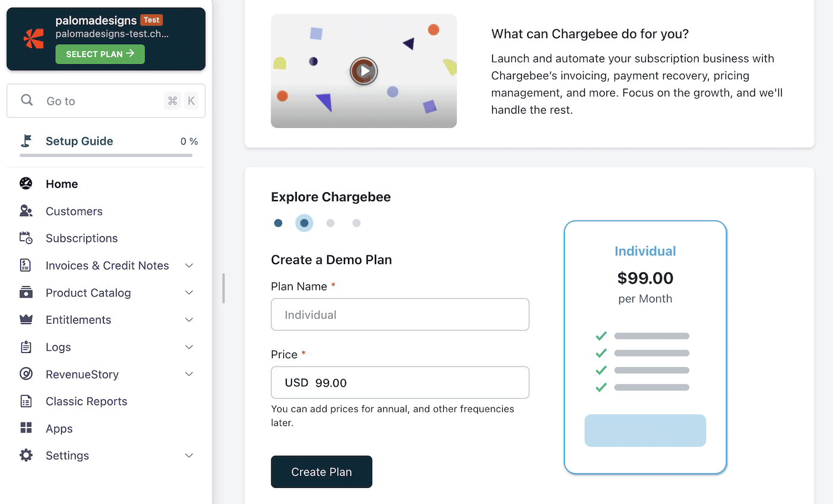Click the Create Plan button

coord(321,471)
